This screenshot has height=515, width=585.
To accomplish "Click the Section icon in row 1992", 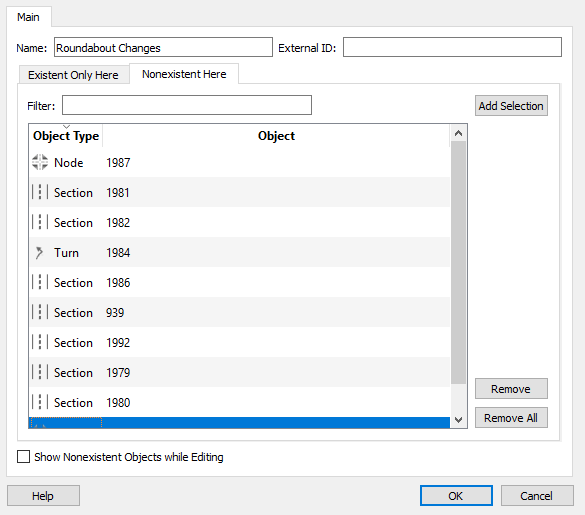I will point(40,342).
